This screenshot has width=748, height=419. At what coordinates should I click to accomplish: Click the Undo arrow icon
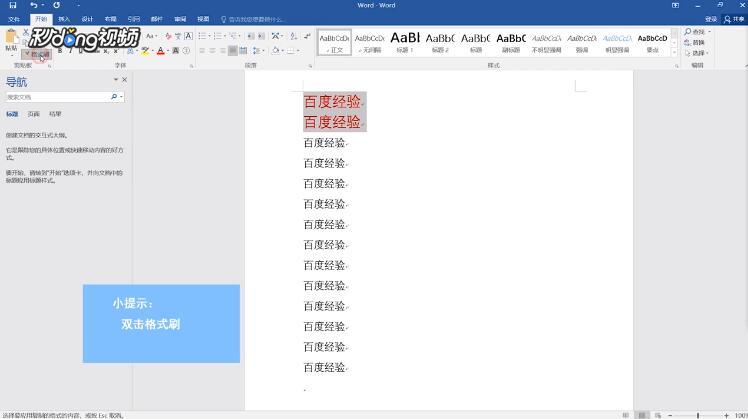[x=33, y=5]
